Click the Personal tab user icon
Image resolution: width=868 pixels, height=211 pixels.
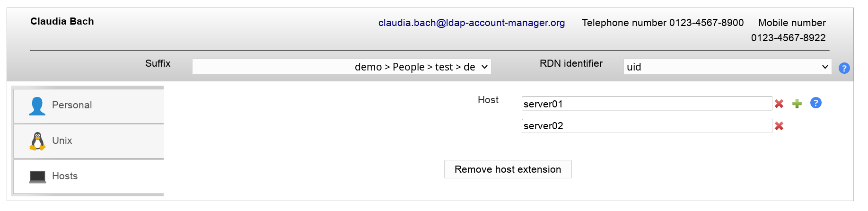point(37,106)
